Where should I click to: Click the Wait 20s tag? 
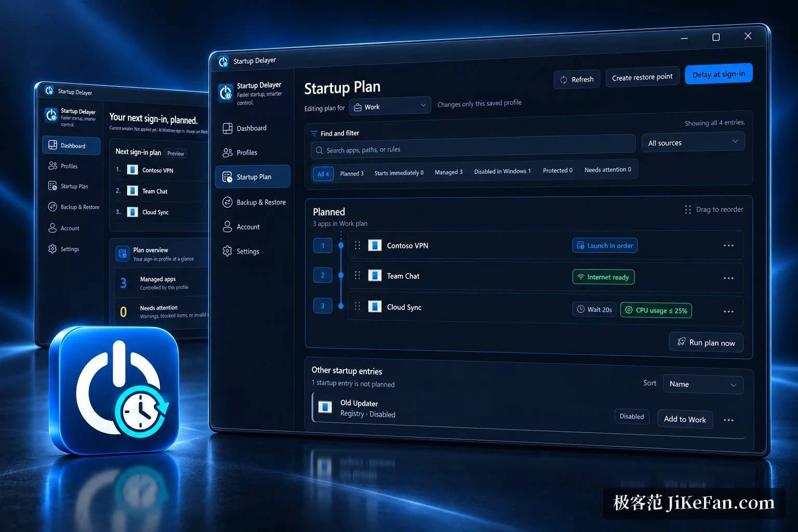tap(594, 309)
